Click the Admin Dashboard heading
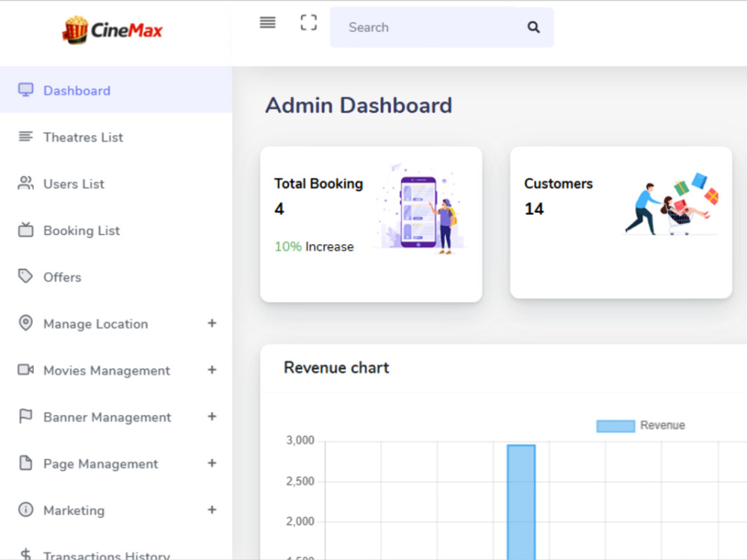Screen dimensions: 747x560 (x=359, y=105)
